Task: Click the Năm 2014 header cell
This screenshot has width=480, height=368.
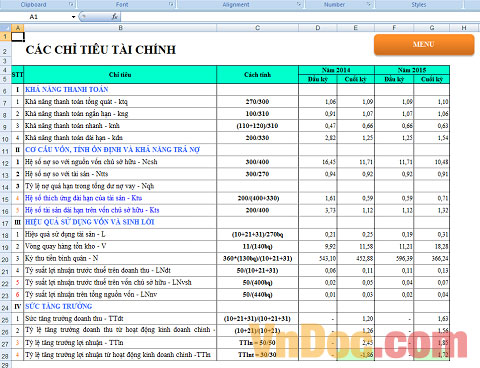Action: pyautogui.click(x=336, y=70)
